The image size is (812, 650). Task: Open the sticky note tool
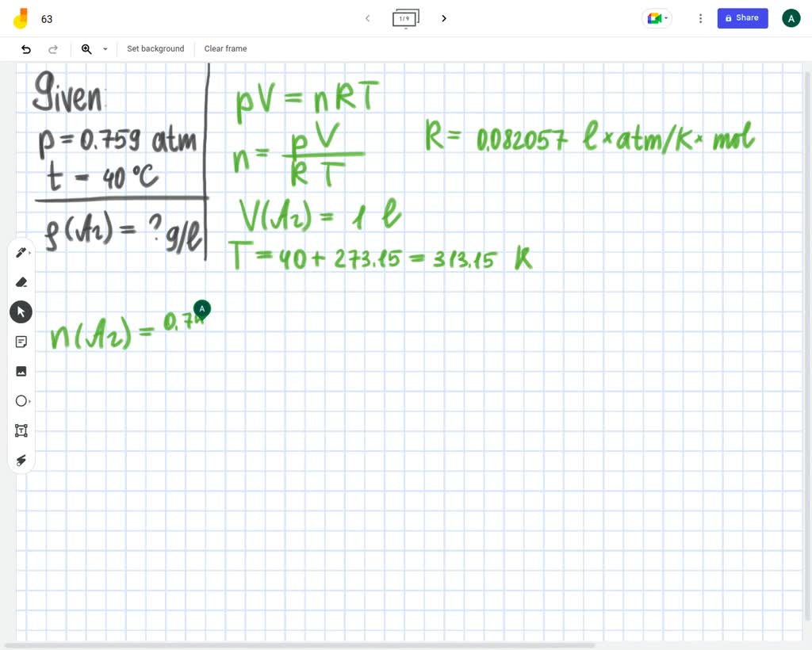point(21,341)
